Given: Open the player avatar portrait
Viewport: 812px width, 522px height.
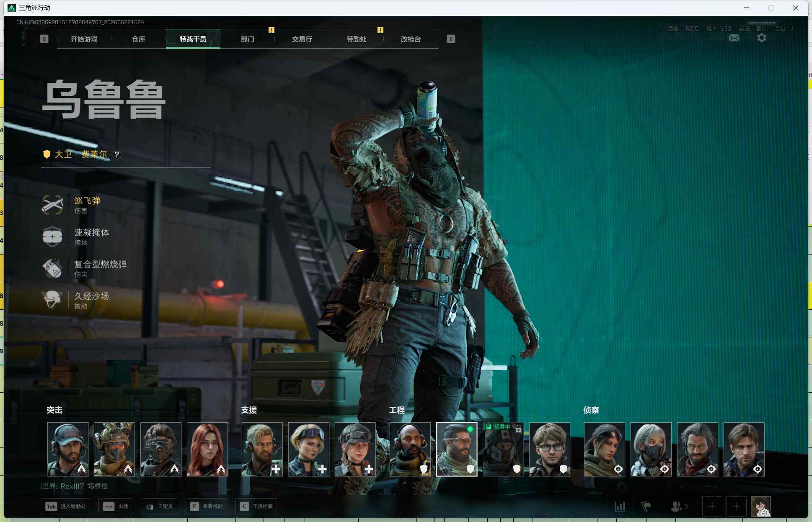Looking at the screenshot, I should click(760, 507).
